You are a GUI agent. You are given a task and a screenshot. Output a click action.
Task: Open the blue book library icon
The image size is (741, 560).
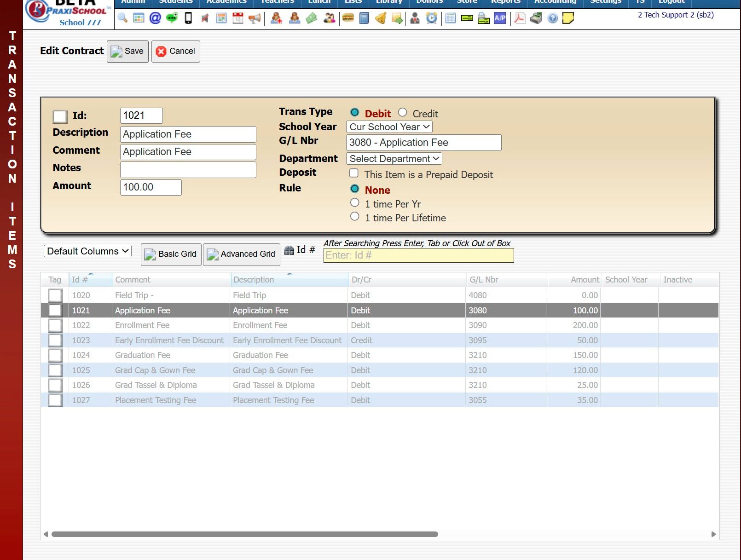click(x=364, y=18)
